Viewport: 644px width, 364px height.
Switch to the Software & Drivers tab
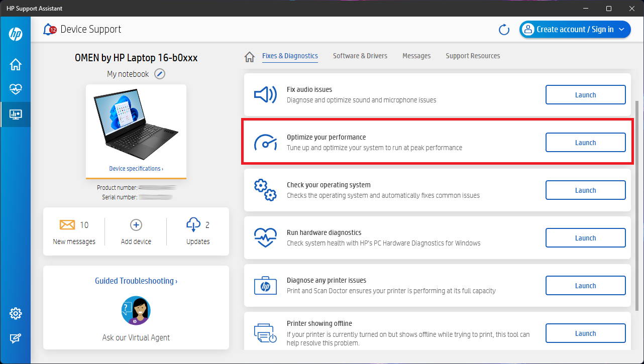(x=360, y=56)
